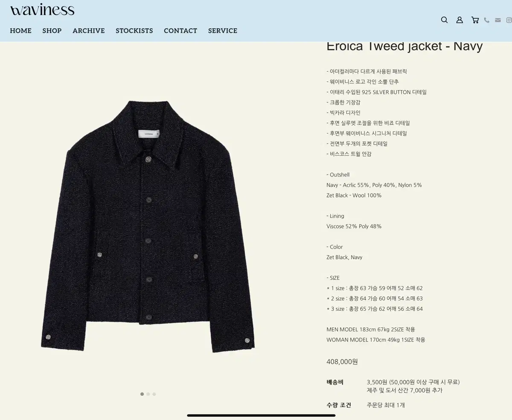Viewport: 512px width, 420px height.
Task: Go to the CONTACT page
Action: point(180,31)
